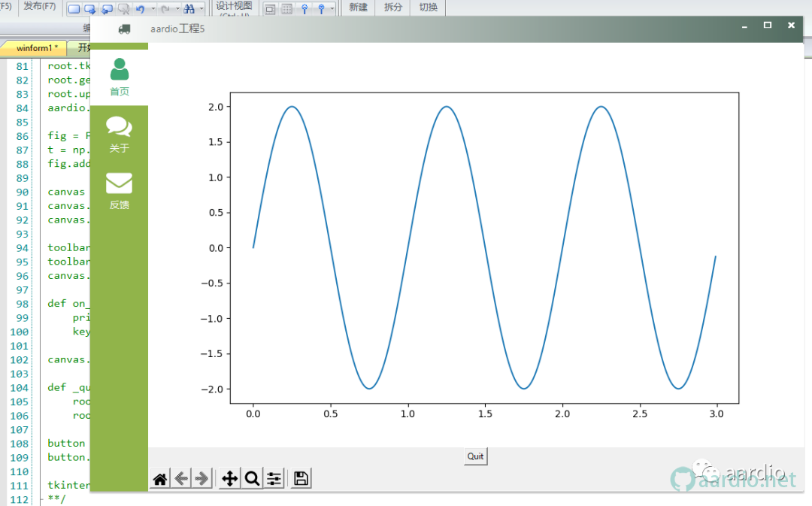
Task: Click the Quit button below the plot
Action: [x=475, y=456]
